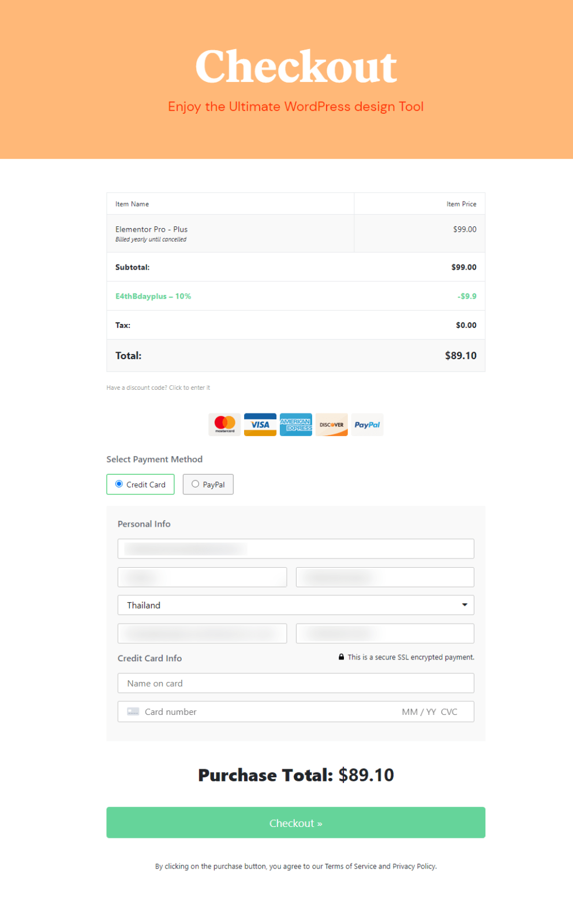573x924 pixels.
Task: Click the PayPal logo icon
Action: (367, 424)
